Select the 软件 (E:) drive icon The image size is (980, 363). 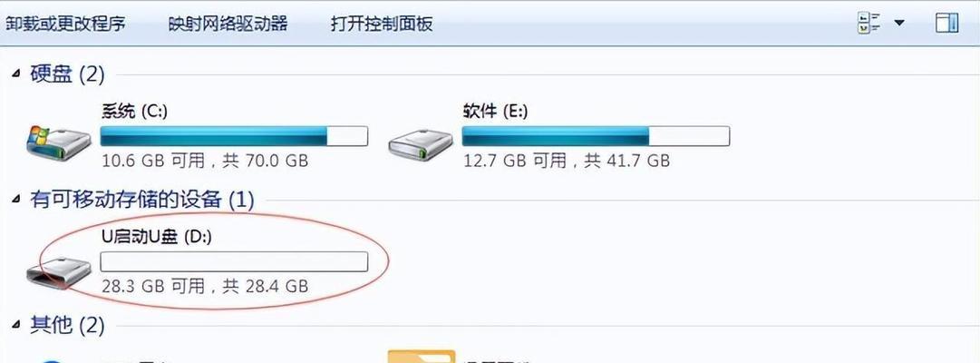[x=421, y=144]
